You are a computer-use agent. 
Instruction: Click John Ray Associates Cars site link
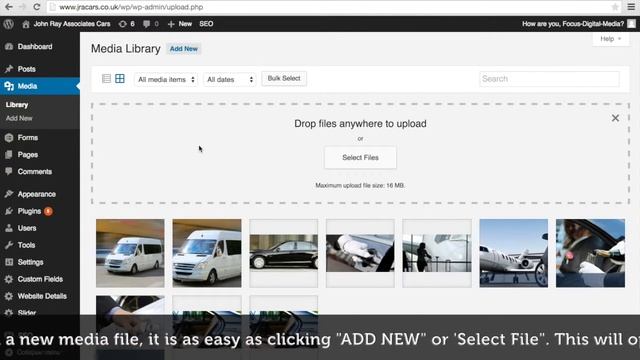point(72,24)
